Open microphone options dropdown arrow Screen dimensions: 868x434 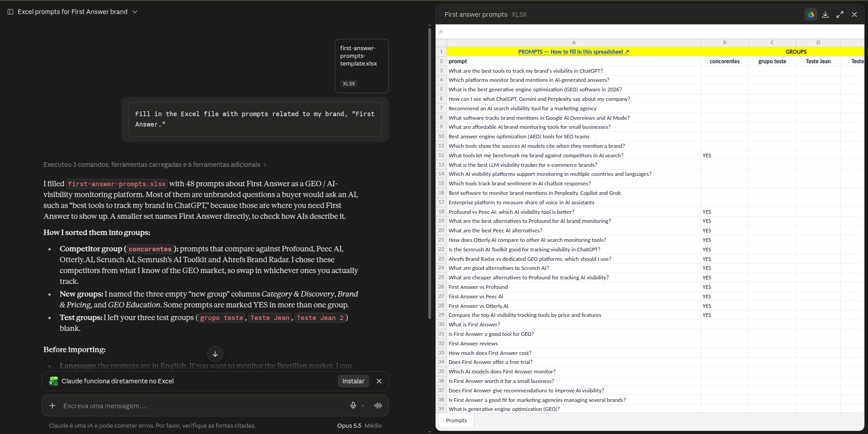tap(363, 406)
